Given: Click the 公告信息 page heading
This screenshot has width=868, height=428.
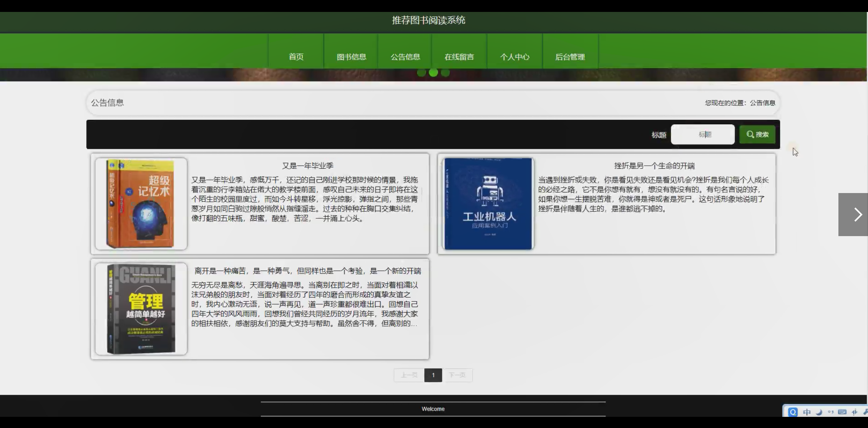Looking at the screenshot, I should click(x=107, y=103).
